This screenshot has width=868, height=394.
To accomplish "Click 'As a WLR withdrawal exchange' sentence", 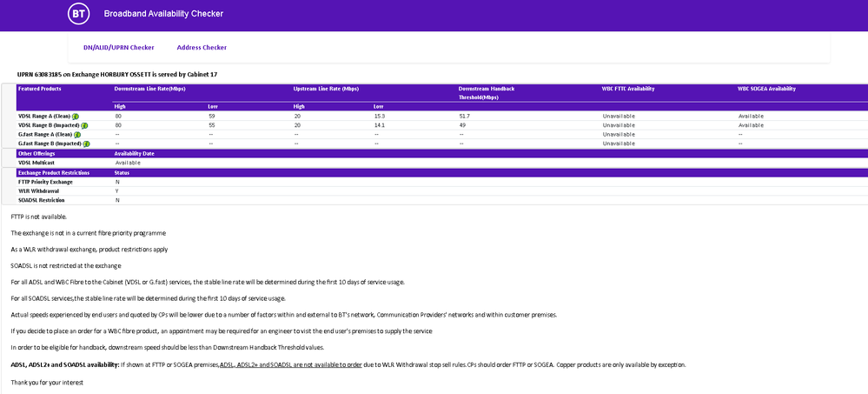I will click(89, 250).
